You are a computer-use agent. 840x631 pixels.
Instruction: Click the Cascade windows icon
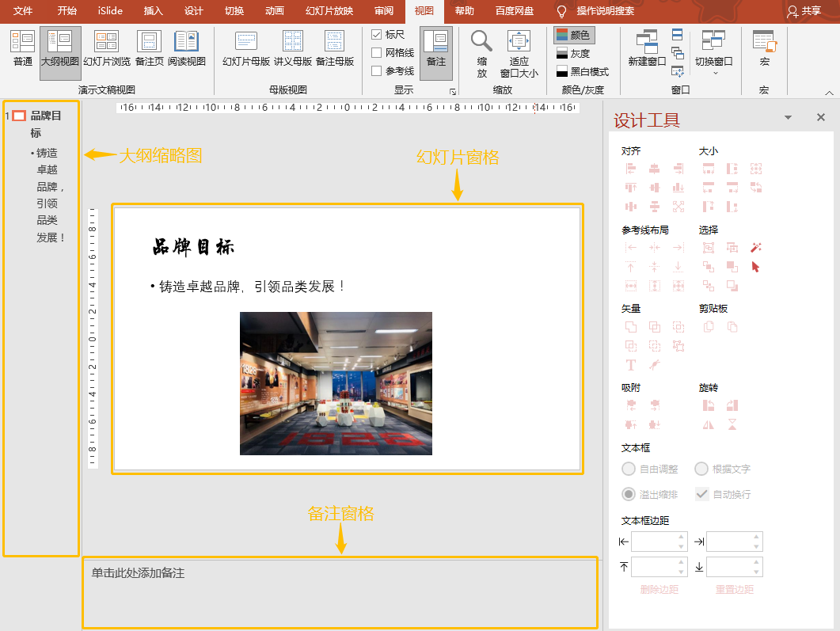[677, 53]
